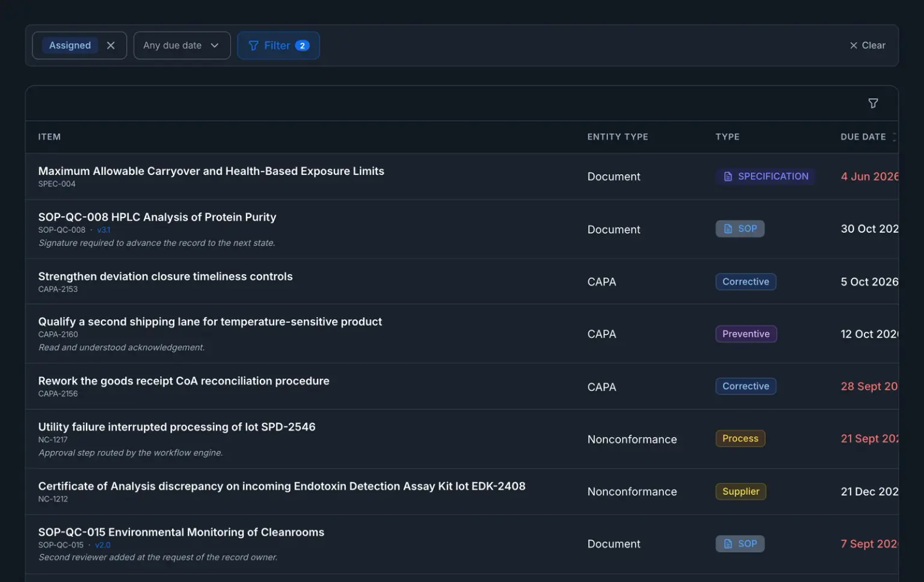This screenshot has width=924, height=582.
Task: Click due date in SOP-QC-015 row
Action: click(x=869, y=544)
